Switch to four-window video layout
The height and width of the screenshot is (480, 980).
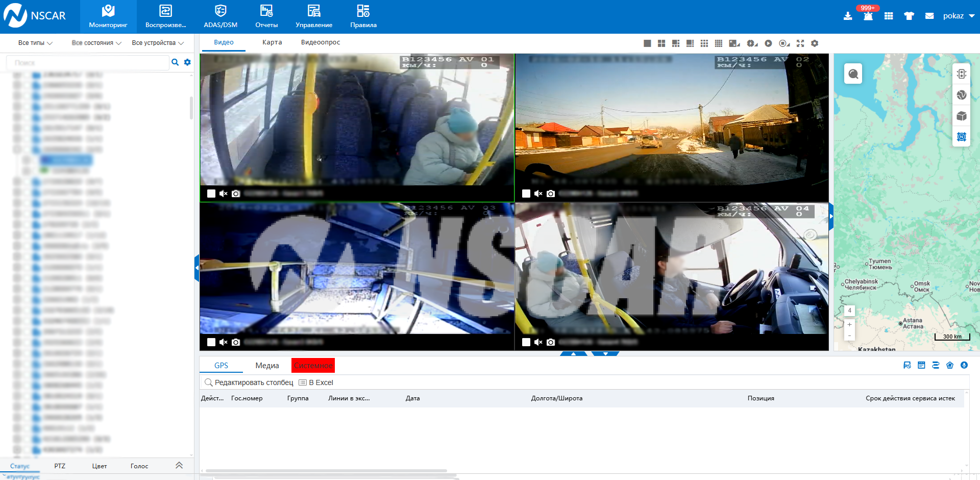(x=661, y=43)
